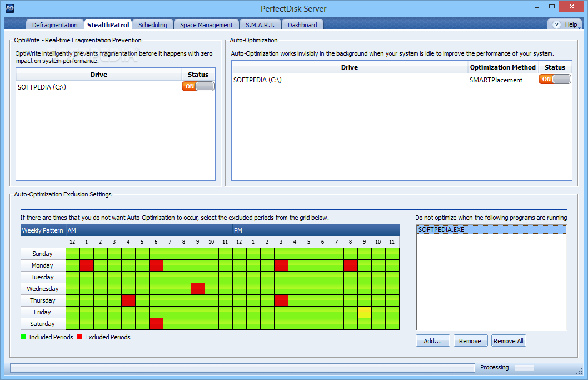588x380 pixels.
Task: Go to the S.M.A.R.T. tab
Action: point(260,25)
